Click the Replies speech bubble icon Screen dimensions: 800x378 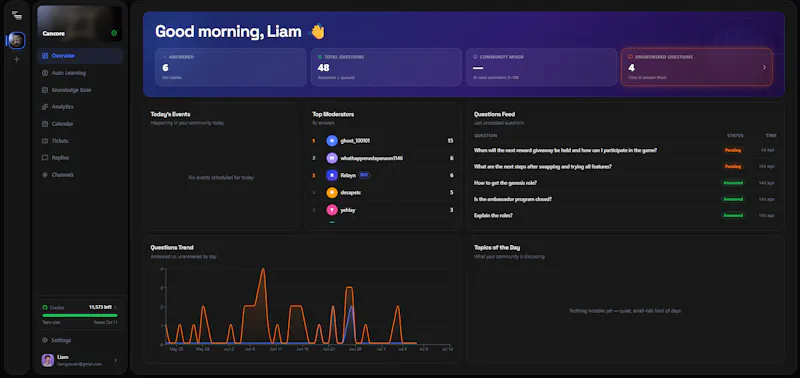tap(45, 158)
